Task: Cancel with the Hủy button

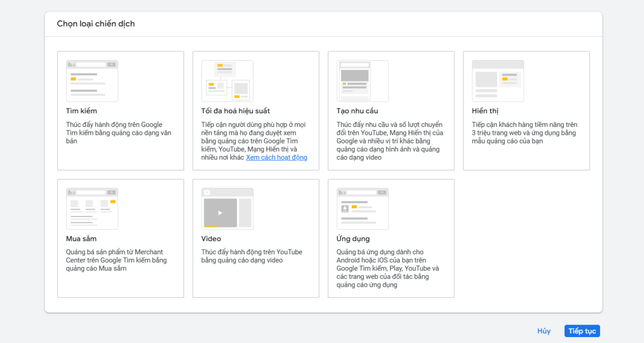Action: (544, 331)
